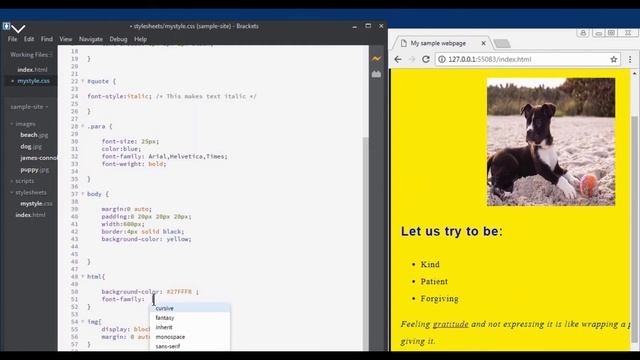
Task: Select mystyle.css in Working Files
Action: pos(33,81)
